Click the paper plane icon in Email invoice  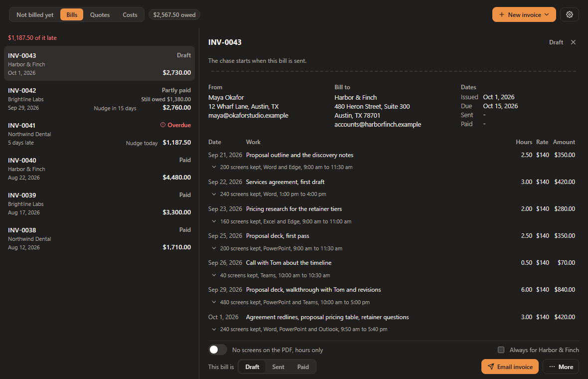[x=490, y=367]
